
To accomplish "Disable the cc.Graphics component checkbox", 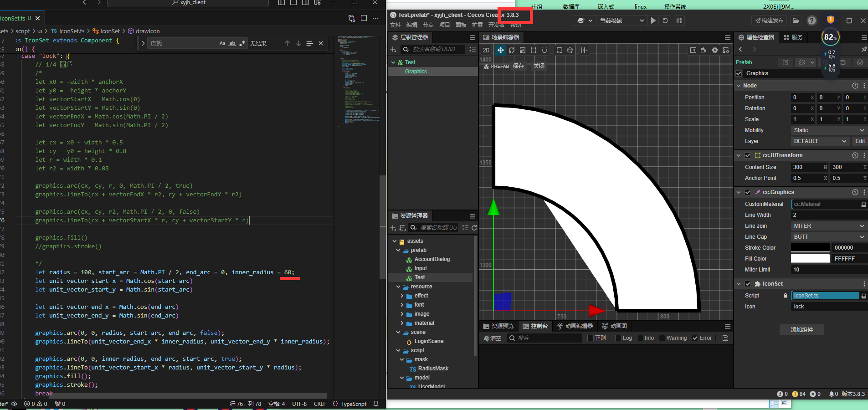I will 748,192.
